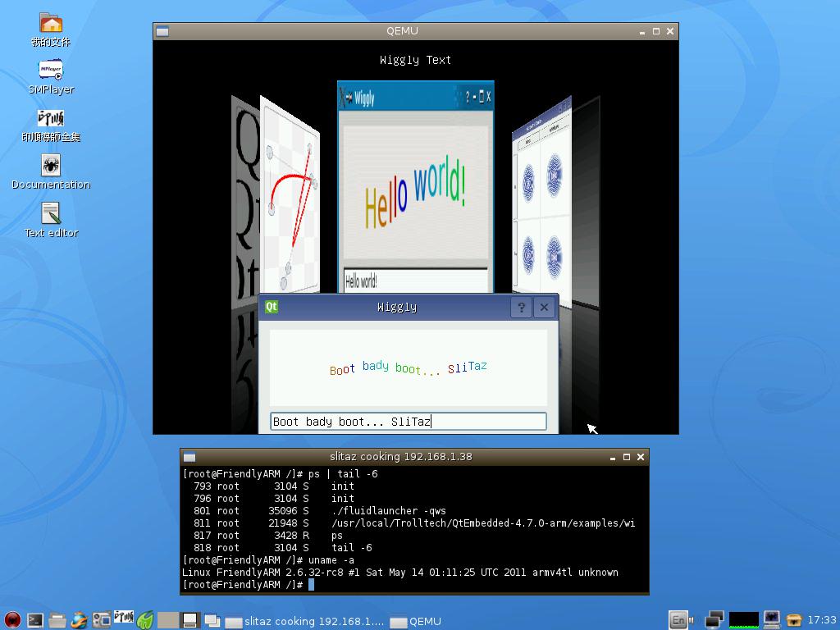Click the show desktop windows icon
Viewport: 840px width, 630px height.
pyautogui.click(x=212, y=620)
